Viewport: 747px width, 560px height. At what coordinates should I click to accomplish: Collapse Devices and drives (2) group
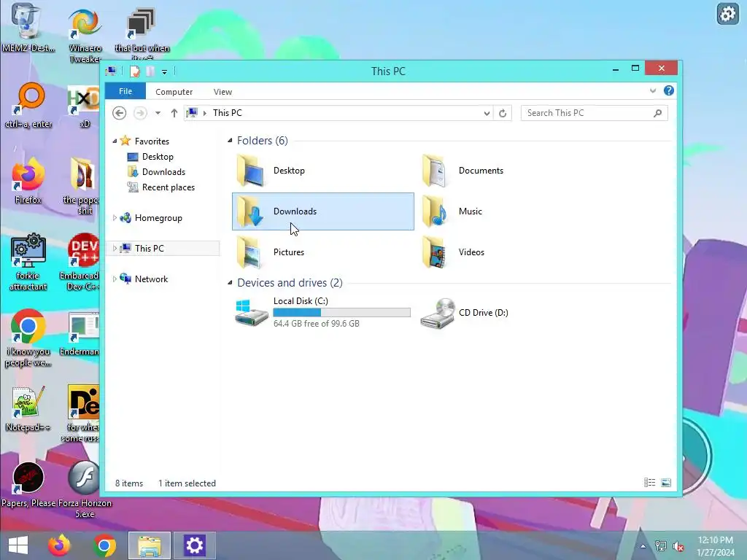(230, 282)
